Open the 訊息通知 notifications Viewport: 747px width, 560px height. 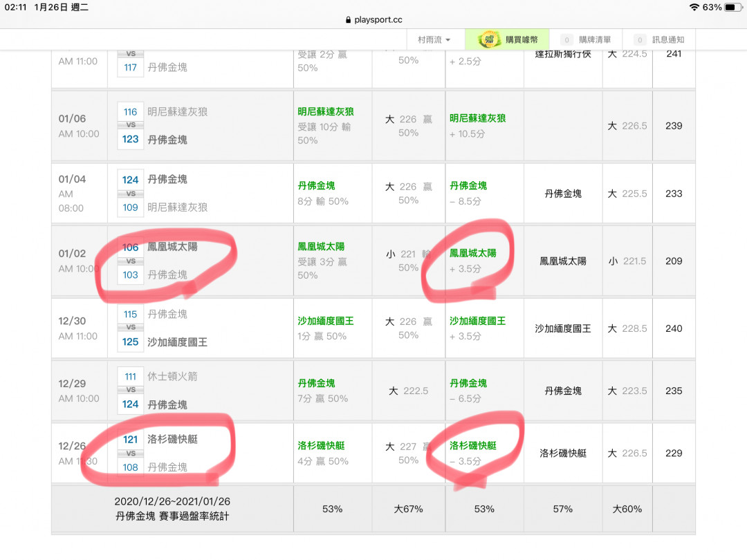tap(659, 39)
